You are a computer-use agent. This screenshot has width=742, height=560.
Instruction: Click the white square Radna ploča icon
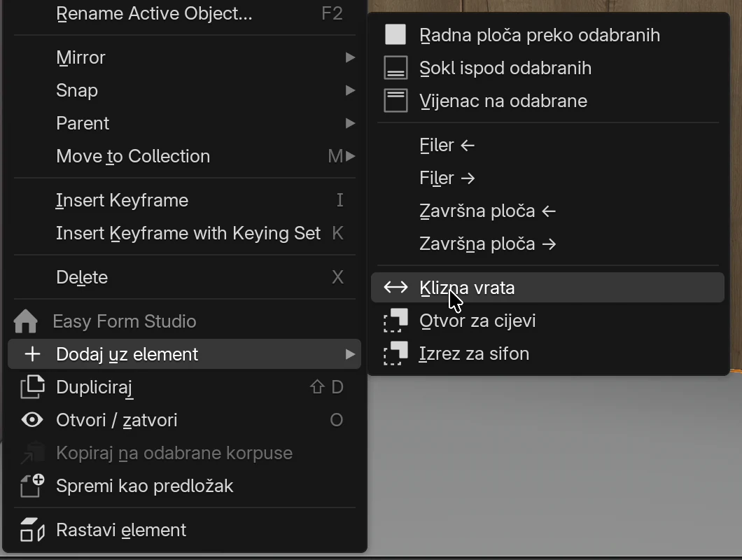pos(395,35)
